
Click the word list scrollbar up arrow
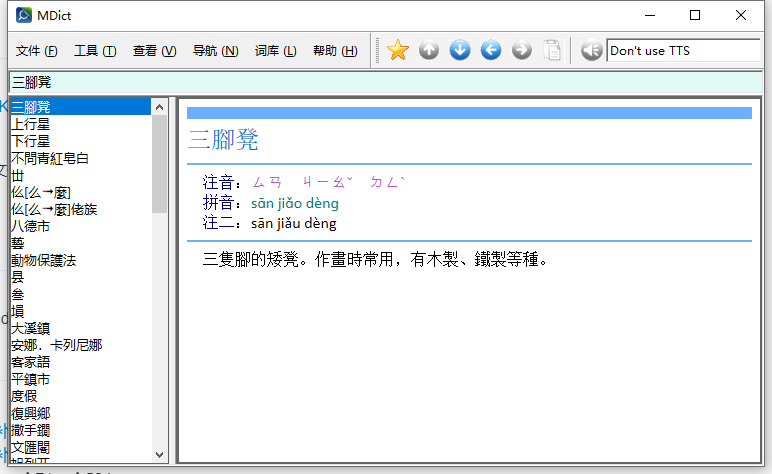[x=160, y=106]
